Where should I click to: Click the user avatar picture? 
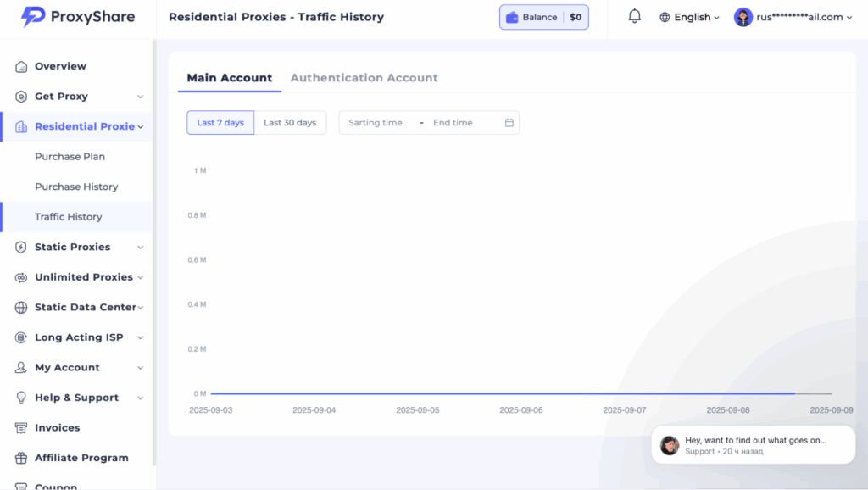click(x=743, y=17)
